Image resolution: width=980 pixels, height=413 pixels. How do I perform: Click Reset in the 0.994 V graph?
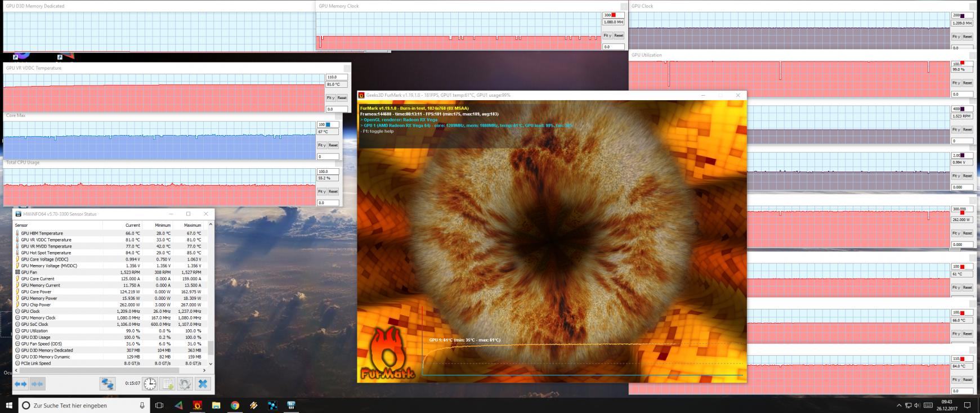coord(968,176)
